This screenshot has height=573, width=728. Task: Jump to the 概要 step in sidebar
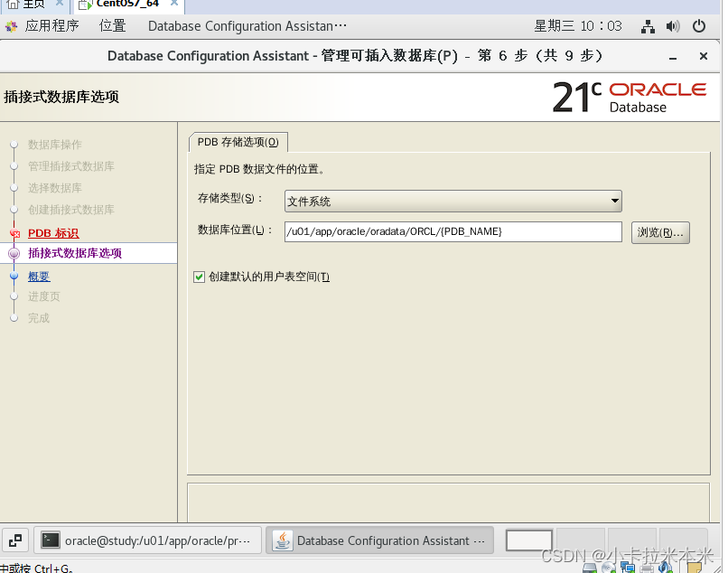[x=39, y=275]
